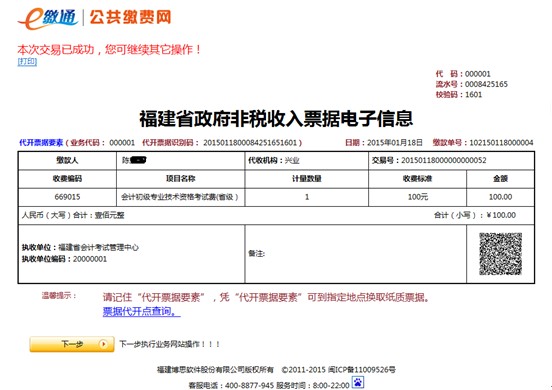Click the e缴通 logo icon

click(x=48, y=18)
